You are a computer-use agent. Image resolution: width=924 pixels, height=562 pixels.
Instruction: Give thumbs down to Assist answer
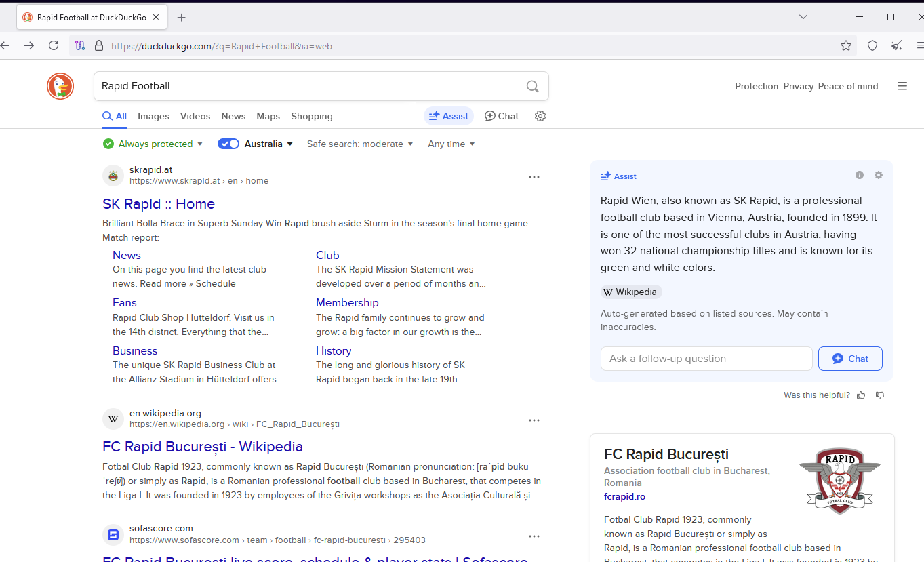pos(880,395)
